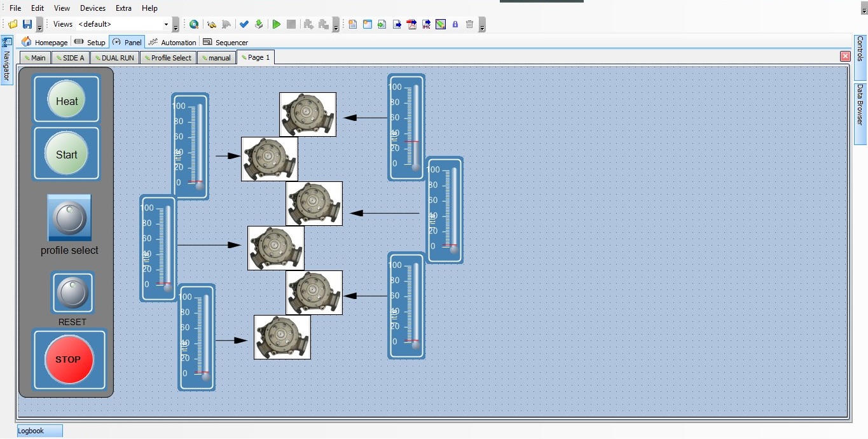This screenshot has height=439, width=868.
Task: Expand the overflow arrow next to save icon
Action: click(x=39, y=25)
